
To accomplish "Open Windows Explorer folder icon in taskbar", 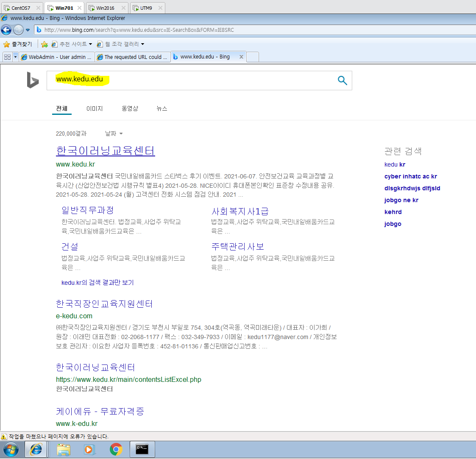I will (x=64, y=450).
